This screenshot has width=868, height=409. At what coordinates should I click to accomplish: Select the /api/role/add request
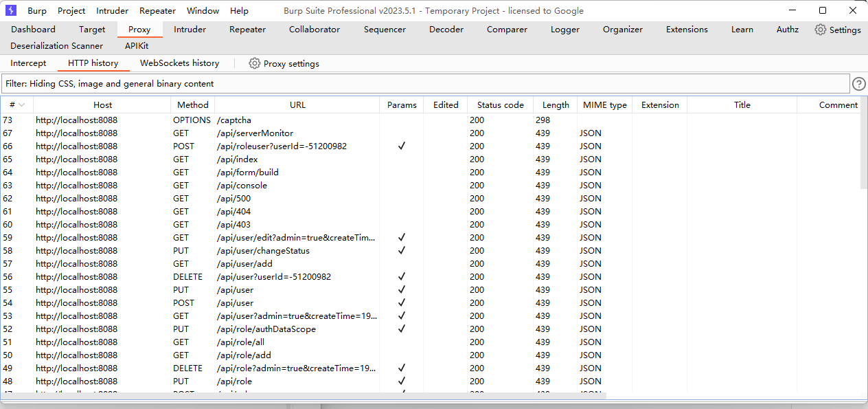(x=430, y=355)
